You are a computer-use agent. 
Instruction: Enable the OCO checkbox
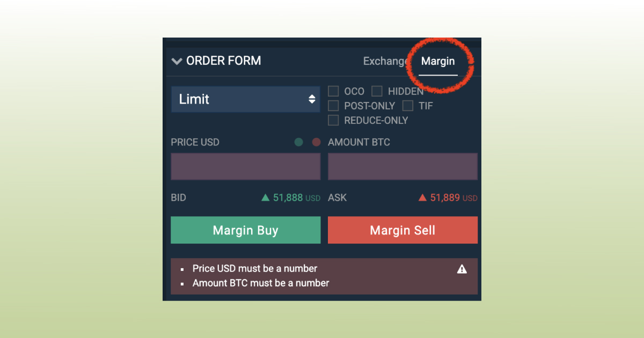(x=333, y=91)
